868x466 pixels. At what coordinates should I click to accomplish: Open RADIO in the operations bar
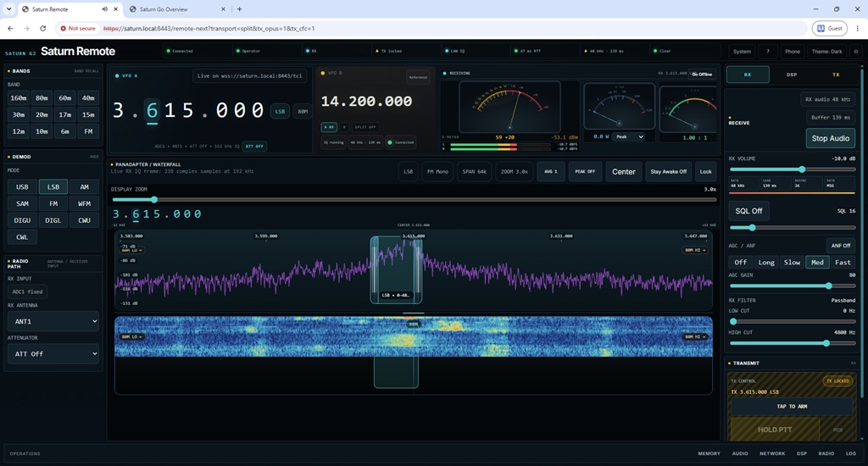pos(826,453)
